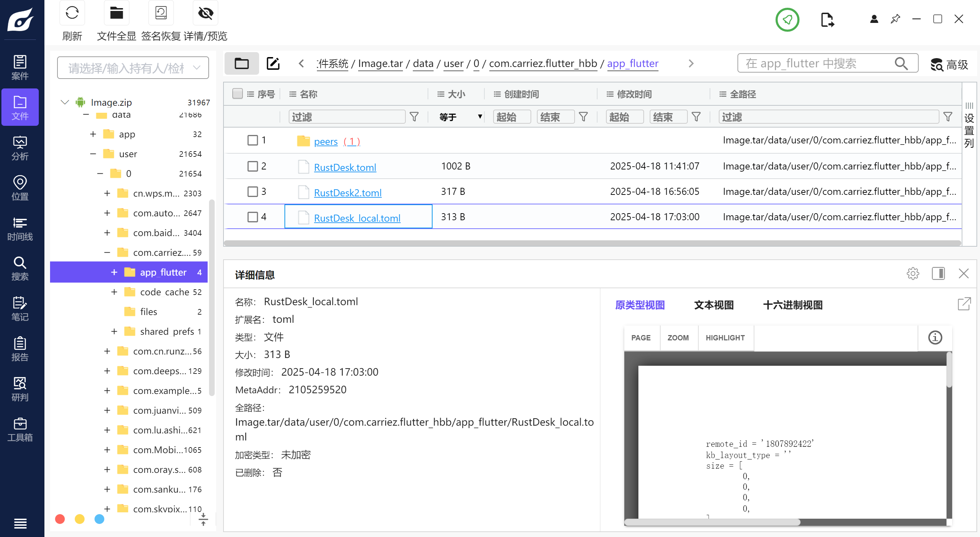The image size is (980, 537).
Task: Switch to 原类型视图 tab
Action: (x=639, y=305)
